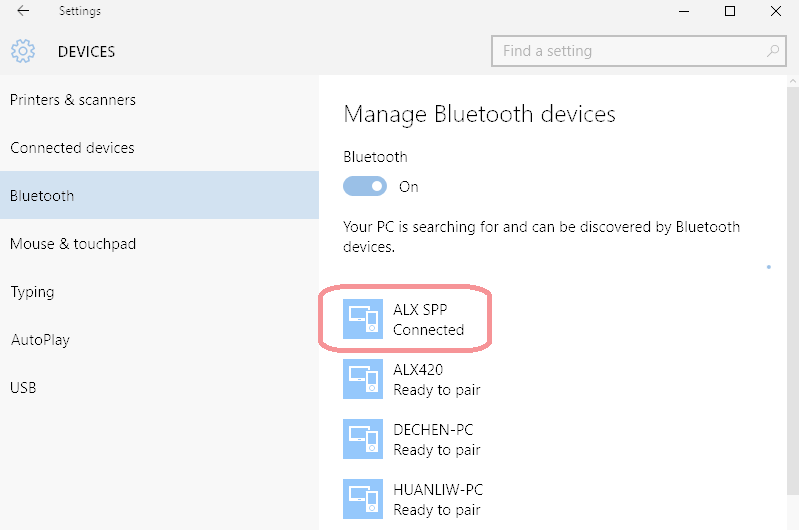Screen dimensions: 799x530
Task: Click the search magnifier icon
Action: coord(773,51)
